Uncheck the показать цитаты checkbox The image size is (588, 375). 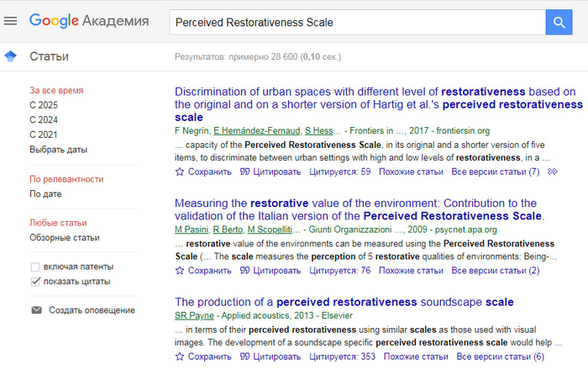pyautogui.click(x=35, y=282)
